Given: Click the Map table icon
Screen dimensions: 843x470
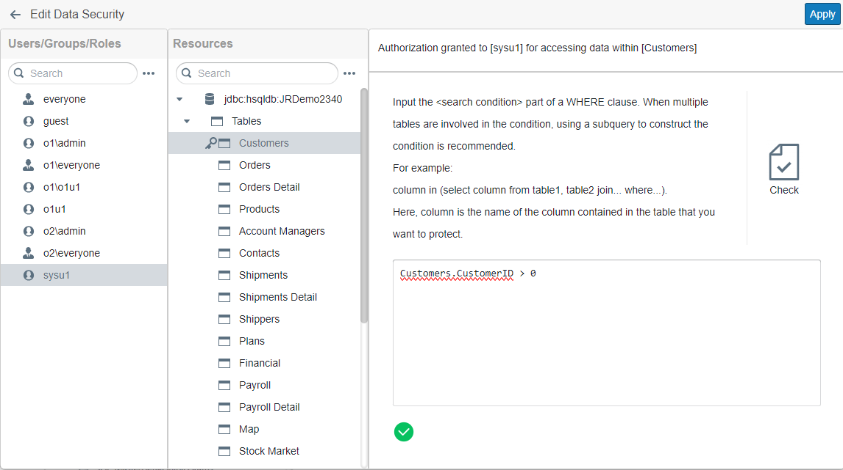Looking at the screenshot, I should tap(224, 430).
